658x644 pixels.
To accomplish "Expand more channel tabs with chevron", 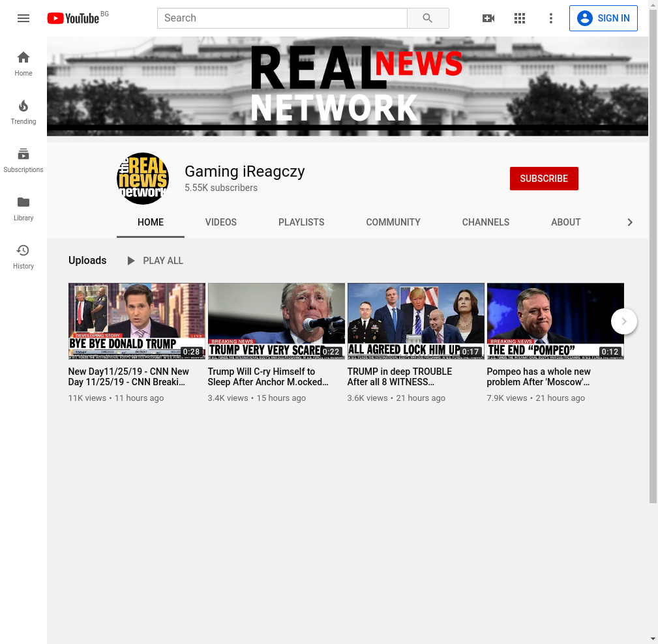I will [x=629, y=222].
